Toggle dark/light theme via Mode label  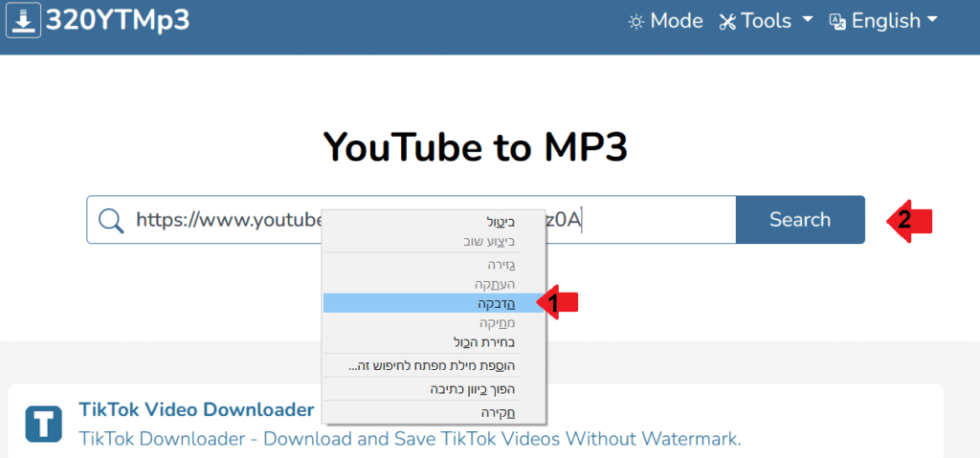(x=677, y=21)
